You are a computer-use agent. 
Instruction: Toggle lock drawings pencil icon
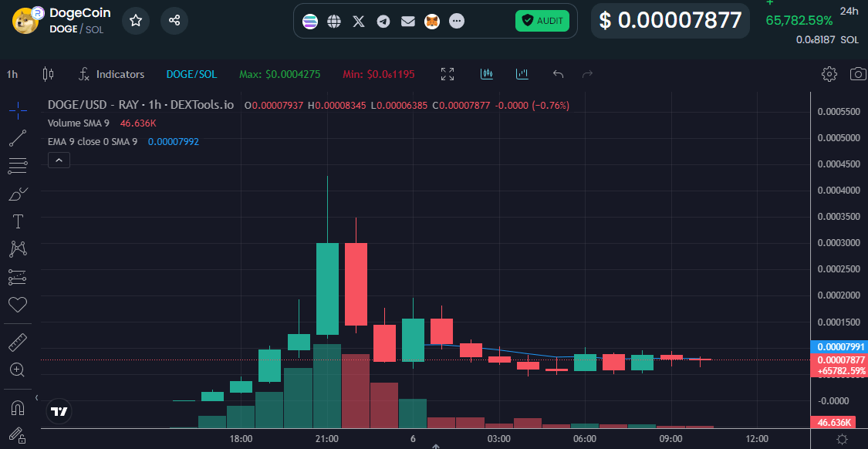point(18,435)
